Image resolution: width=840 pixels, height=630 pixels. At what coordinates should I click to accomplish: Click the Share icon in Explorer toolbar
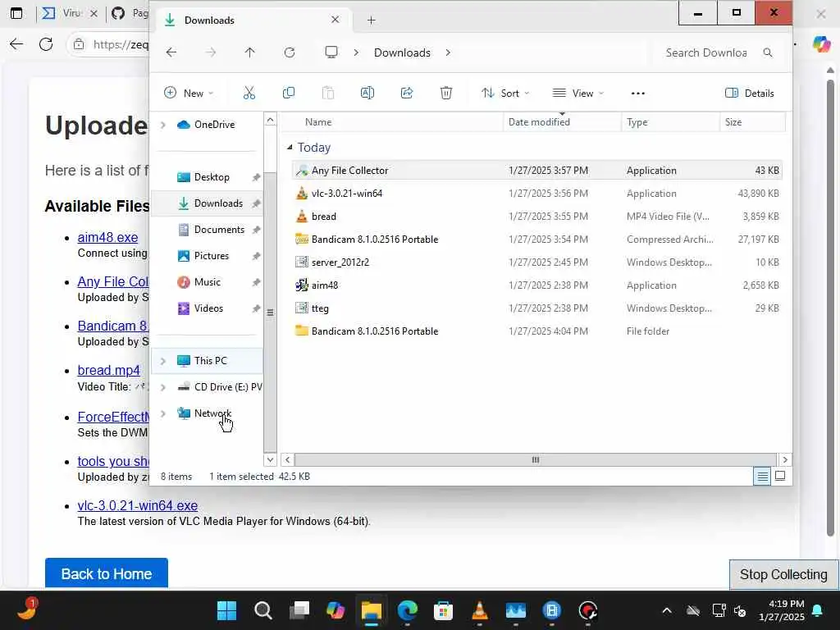(x=407, y=94)
